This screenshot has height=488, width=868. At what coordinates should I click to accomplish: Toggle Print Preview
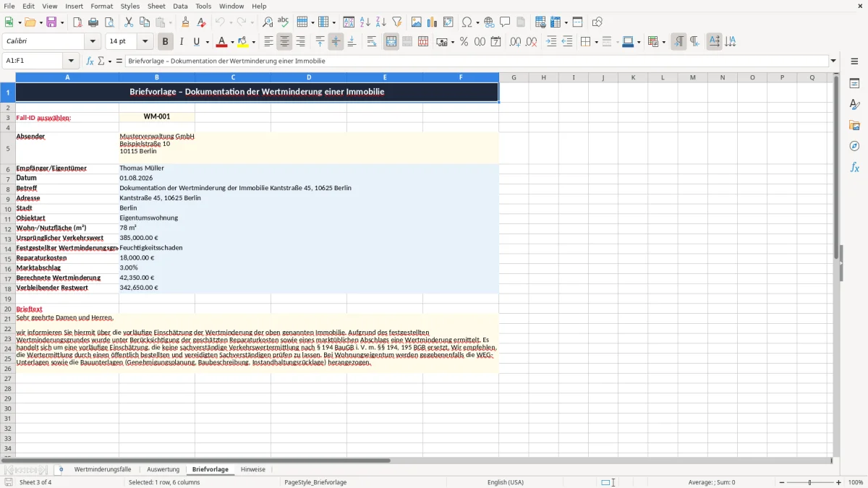pyautogui.click(x=108, y=22)
